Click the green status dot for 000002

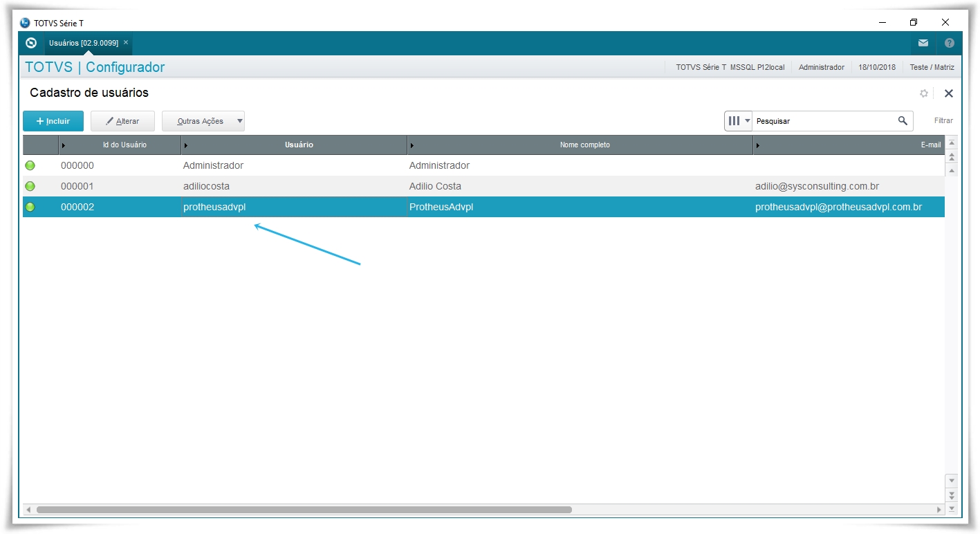[x=30, y=207]
